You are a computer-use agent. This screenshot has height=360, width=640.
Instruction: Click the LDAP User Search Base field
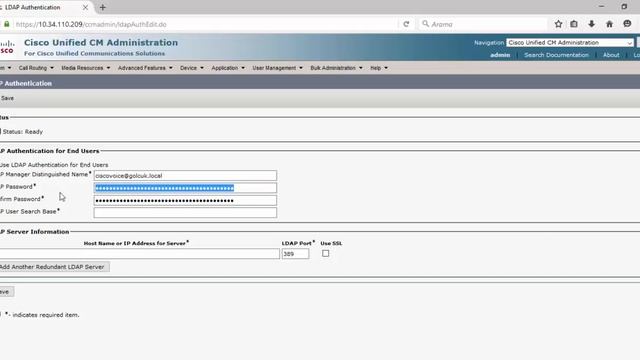185,213
